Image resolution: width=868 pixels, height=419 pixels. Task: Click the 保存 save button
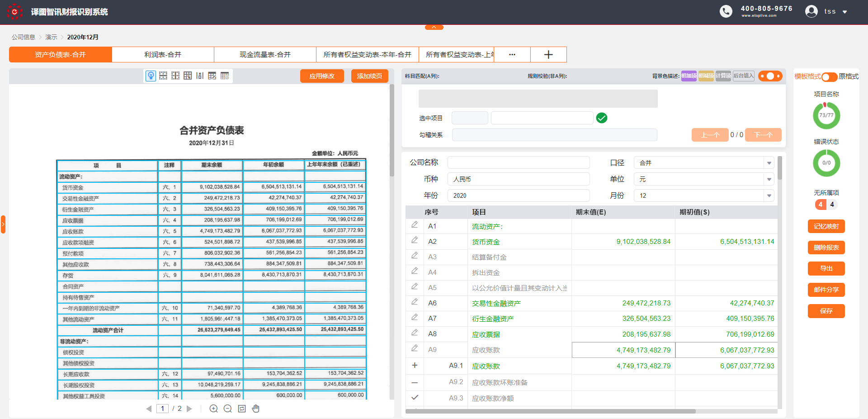[x=826, y=311]
